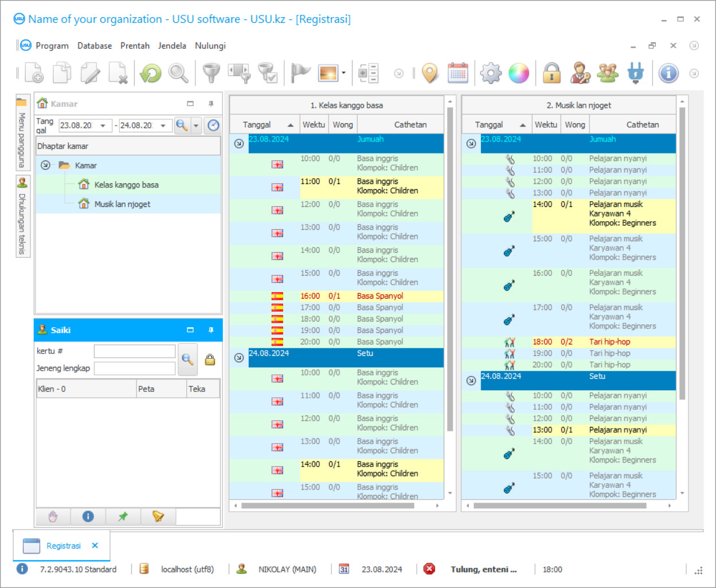Screen dimensions: 716x588
Task: Click the refresh records icon
Action: coord(150,73)
